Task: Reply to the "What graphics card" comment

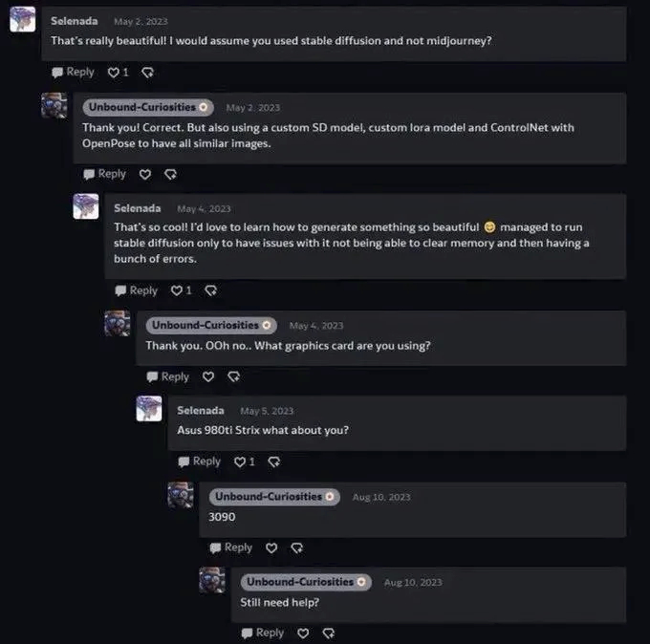Action: (167, 376)
